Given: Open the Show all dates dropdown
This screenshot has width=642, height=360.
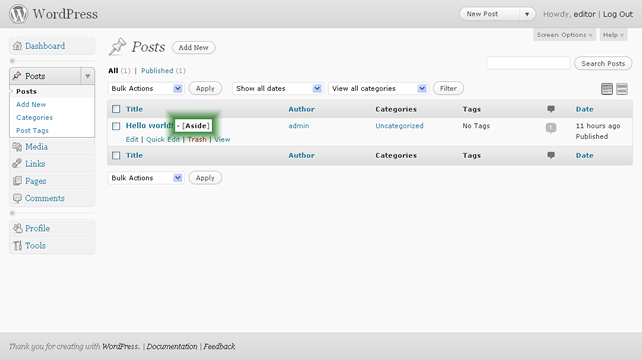Looking at the screenshot, I should click(278, 88).
